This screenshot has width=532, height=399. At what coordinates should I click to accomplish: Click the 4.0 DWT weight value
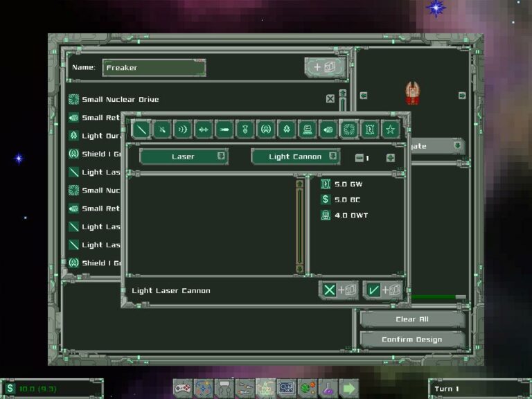[x=351, y=215]
